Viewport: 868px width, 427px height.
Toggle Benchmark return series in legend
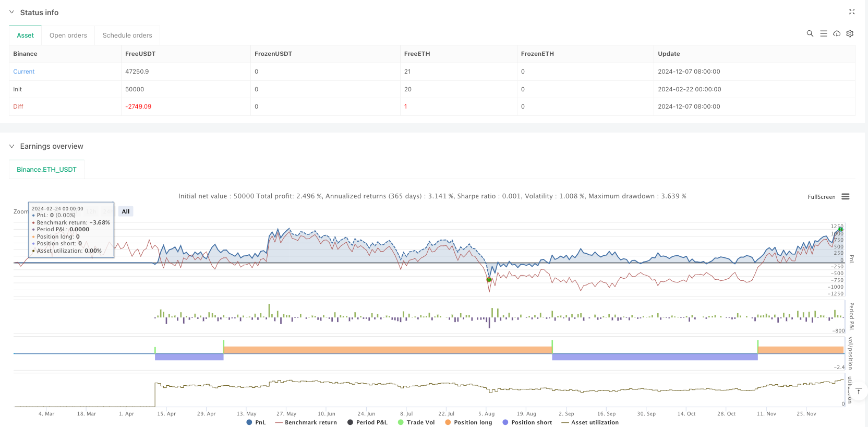[306, 422]
